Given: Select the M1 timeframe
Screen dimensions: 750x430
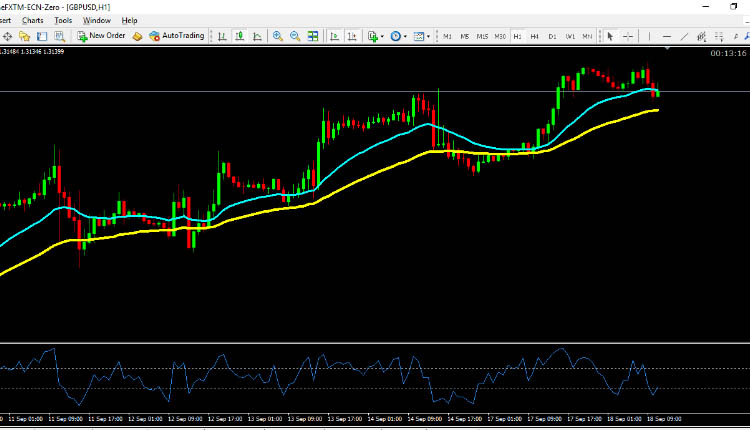Looking at the screenshot, I should point(447,36).
